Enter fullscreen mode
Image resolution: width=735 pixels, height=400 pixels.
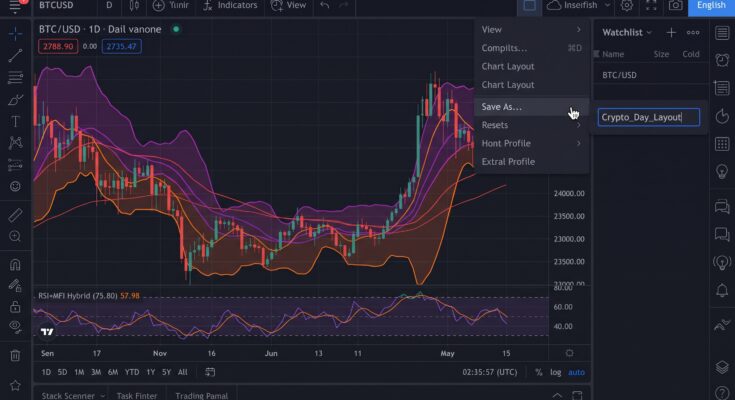(651, 6)
